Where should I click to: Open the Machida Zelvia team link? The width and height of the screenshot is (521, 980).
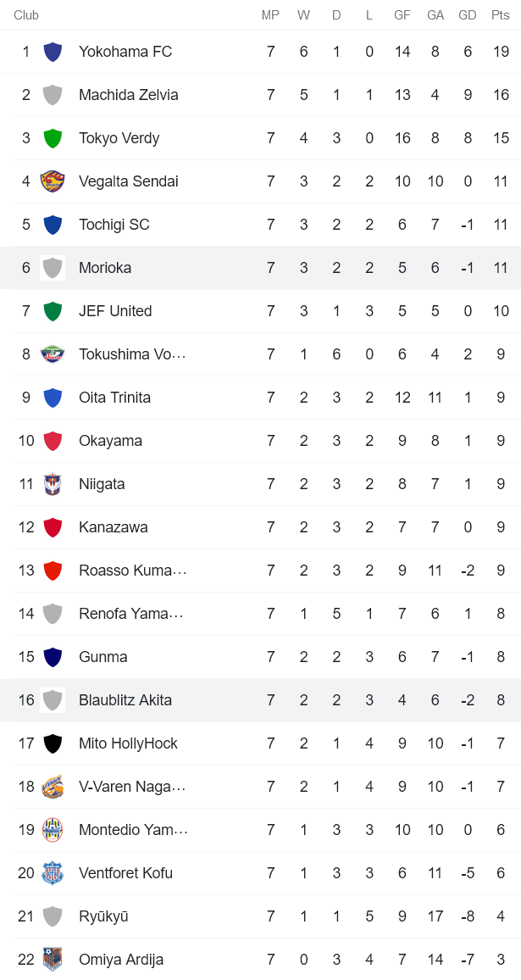coord(128,95)
